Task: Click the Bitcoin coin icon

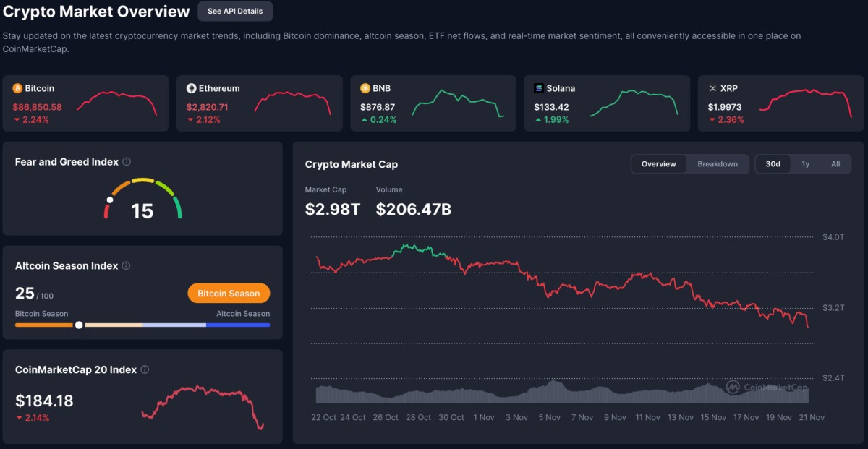Action: point(17,88)
